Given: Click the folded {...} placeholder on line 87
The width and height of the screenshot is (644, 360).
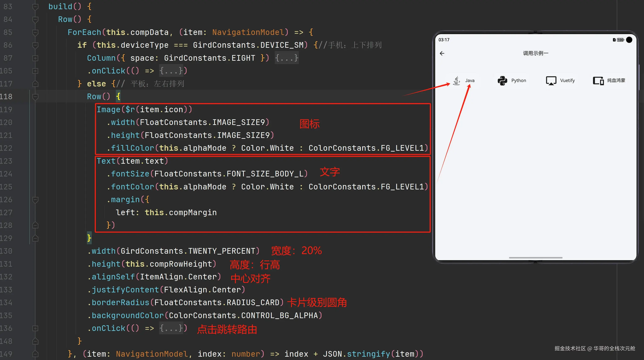Looking at the screenshot, I should pyautogui.click(x=287, y=58).
